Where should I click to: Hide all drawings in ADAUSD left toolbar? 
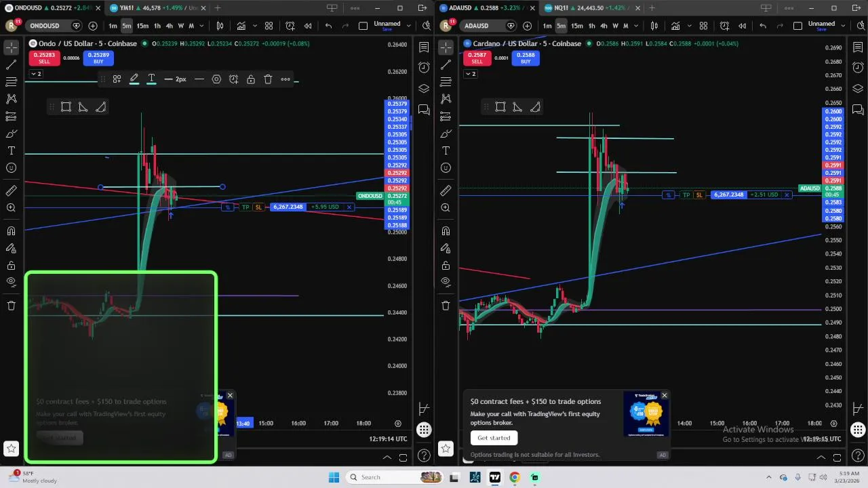point(446,282)
